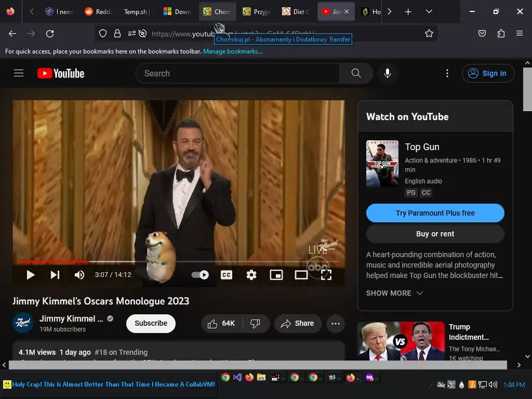Click Manage bookmarks link
This screenshot has width=532, height=399.
[232, 51]
